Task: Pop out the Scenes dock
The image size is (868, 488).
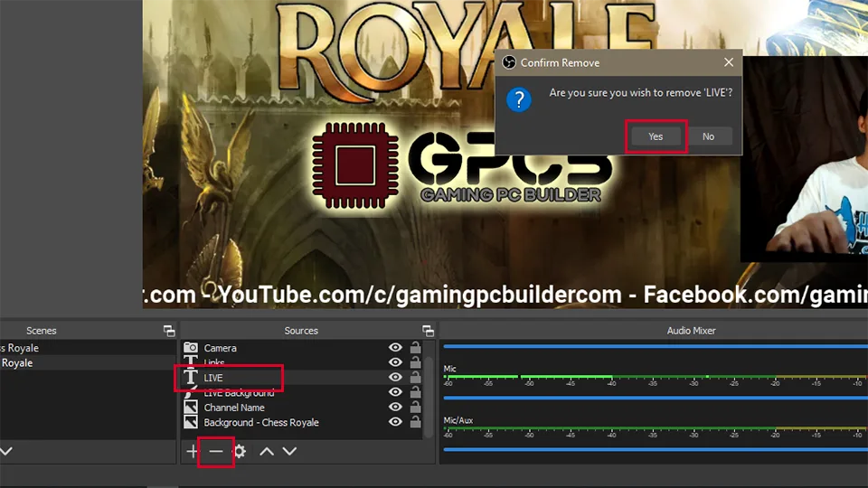Action: click(169, 331)
